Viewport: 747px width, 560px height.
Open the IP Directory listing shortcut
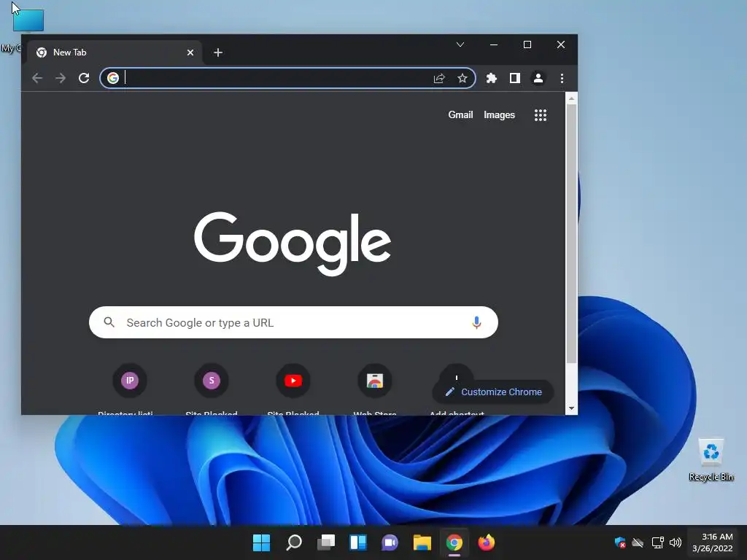tap(129, 381)
